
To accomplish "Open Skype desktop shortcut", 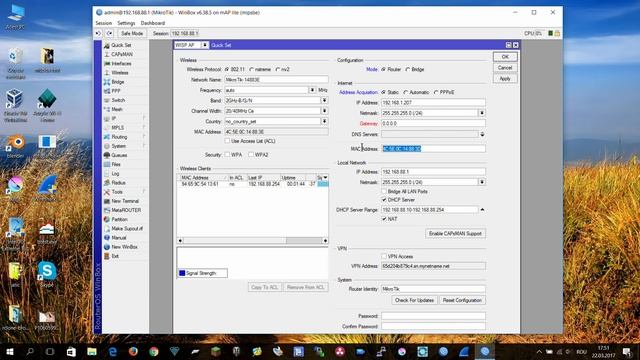I will coord(47,274).
